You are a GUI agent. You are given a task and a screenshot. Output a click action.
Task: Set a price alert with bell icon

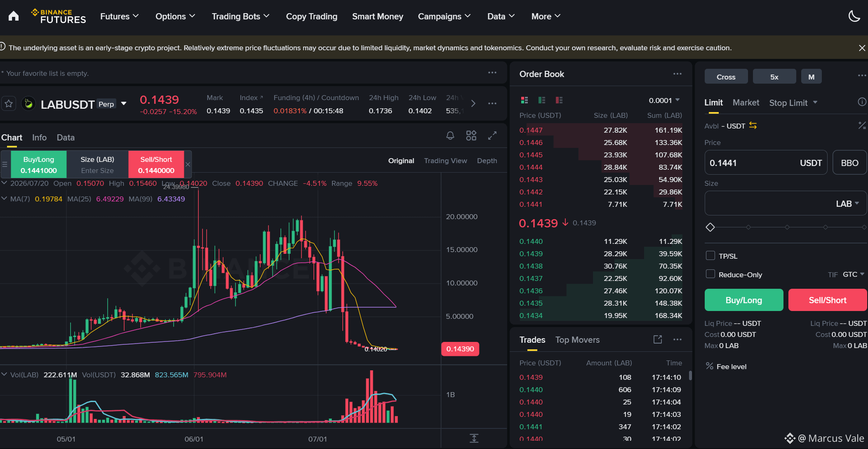[x=450, y=136]
